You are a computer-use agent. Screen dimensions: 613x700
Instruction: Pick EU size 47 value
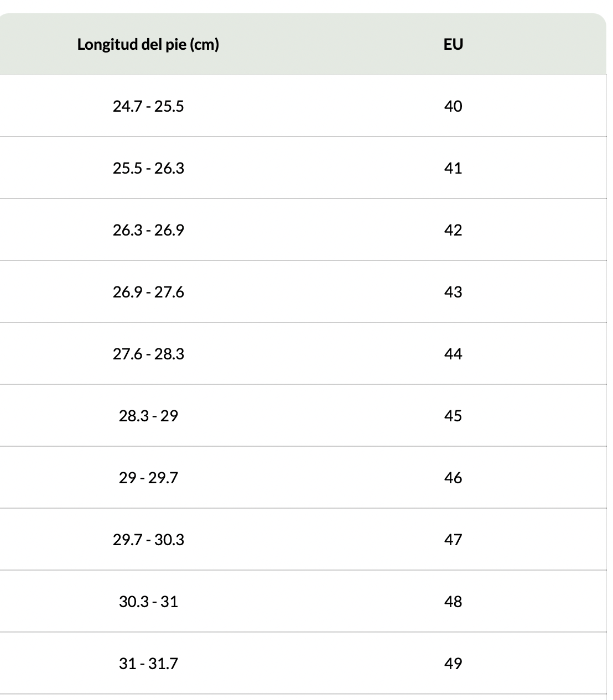tap(453, 540)
